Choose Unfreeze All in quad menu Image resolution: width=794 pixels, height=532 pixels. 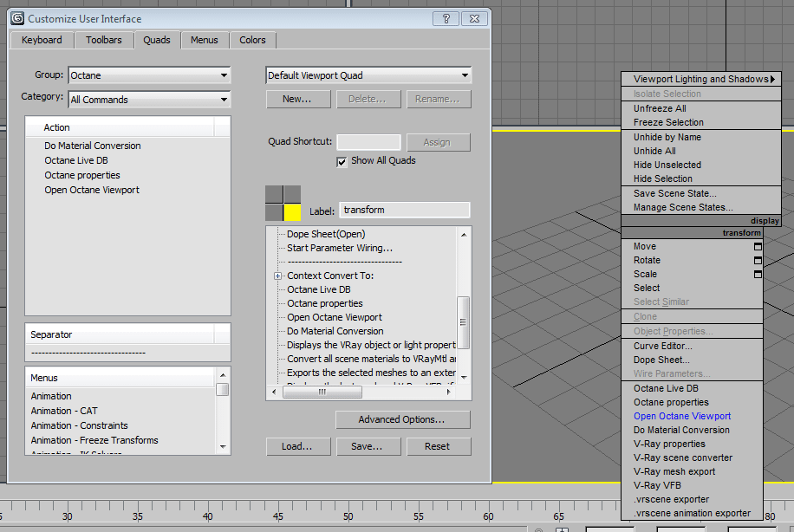[660, 108]
